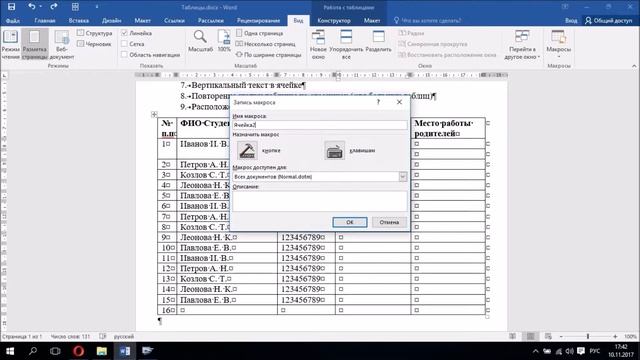The width and height of the screenshot is (640, 360).
Task: Redo the last action
Action: (53, 7)
